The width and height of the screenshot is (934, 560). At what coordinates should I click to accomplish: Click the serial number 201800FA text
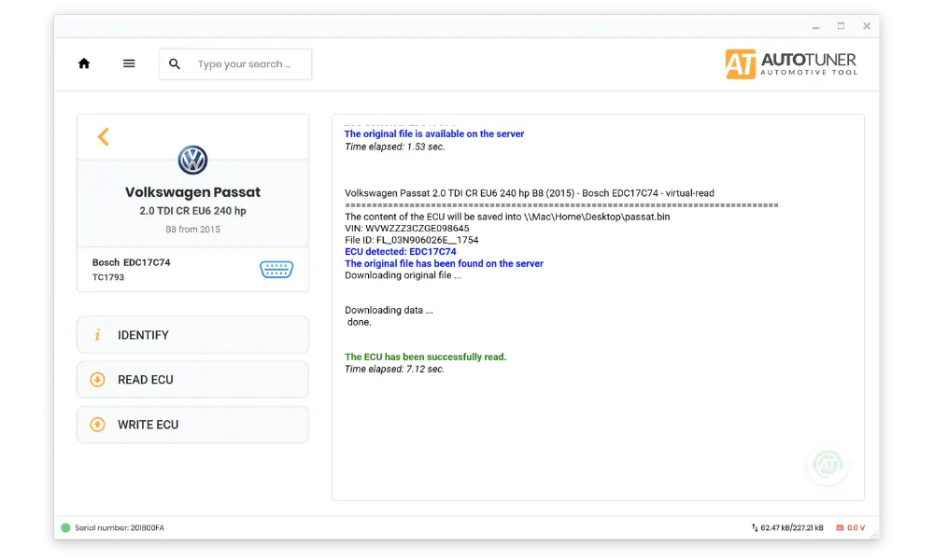(120, 528)
